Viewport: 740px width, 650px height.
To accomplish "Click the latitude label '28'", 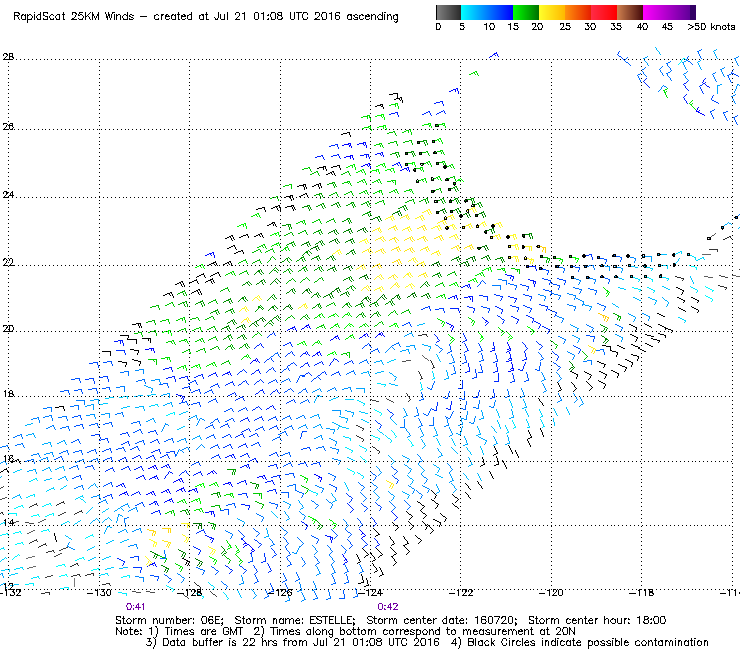I will point(8,57).
